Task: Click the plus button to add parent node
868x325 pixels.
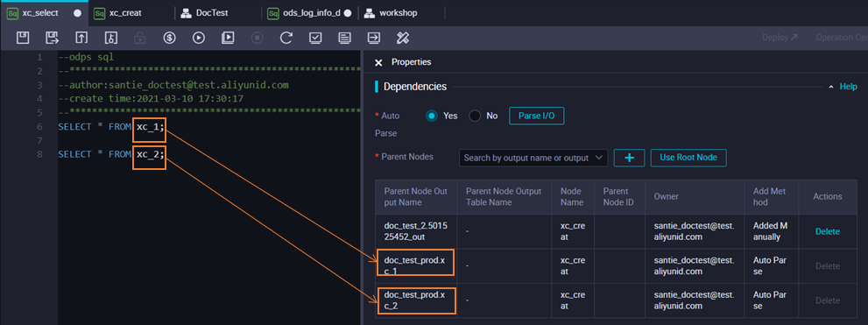Action: 630,158
